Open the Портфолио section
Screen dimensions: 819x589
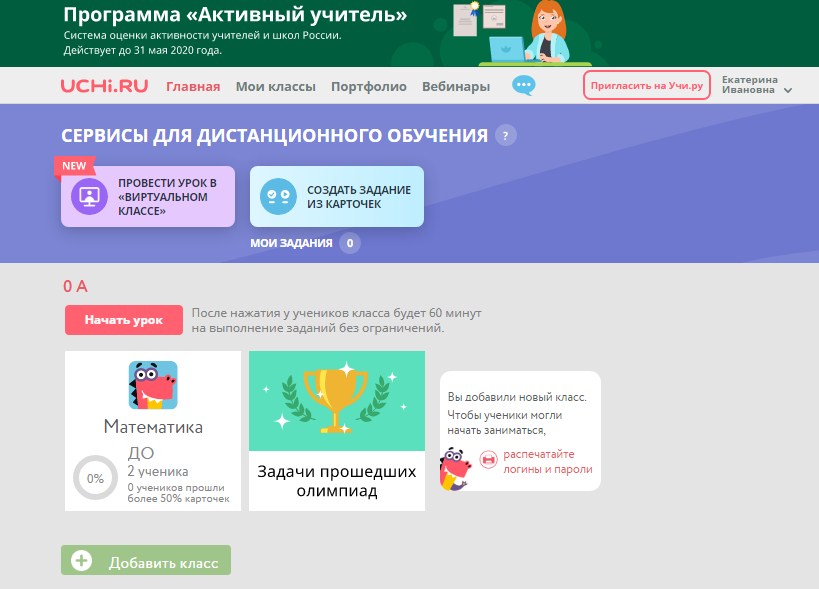tap(369, 87)
